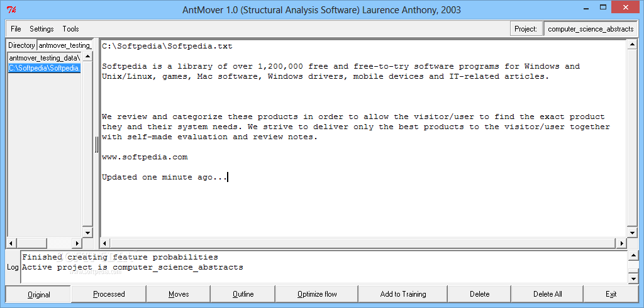This screenshot has height=308, width=644.
Task: Open the Tools menu
Action: coord(70,29)
